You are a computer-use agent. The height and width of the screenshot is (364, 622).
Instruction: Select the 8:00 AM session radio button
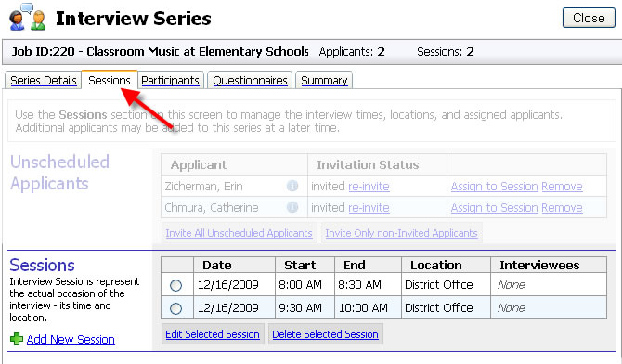click(175, 285)
